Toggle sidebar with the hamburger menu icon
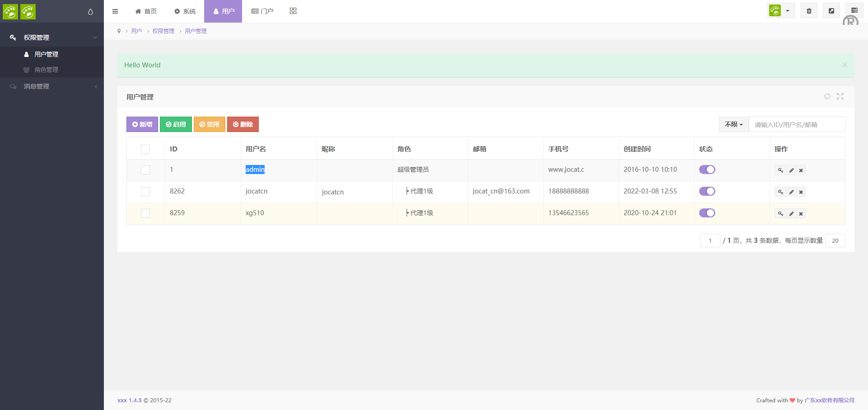 (x=115, y=11)
